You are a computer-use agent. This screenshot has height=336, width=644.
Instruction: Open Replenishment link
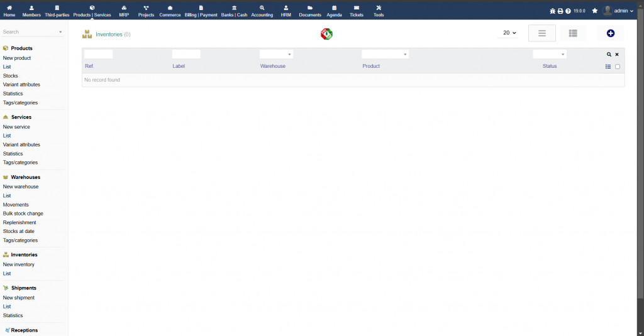click(19, 222)
